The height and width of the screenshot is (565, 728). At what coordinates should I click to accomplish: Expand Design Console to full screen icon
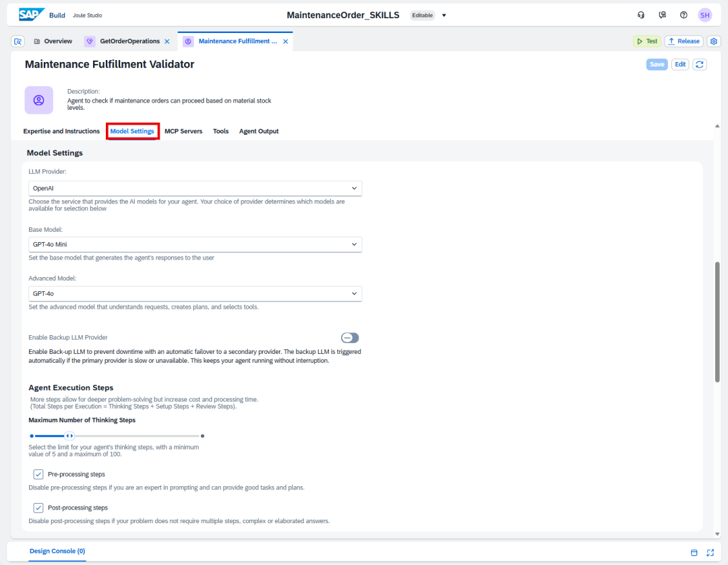click(710, 552)
